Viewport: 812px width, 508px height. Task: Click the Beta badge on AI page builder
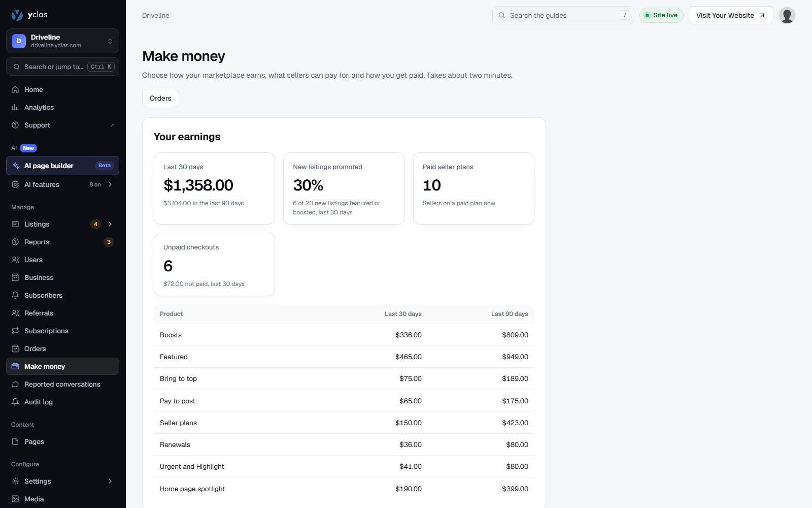105,166
